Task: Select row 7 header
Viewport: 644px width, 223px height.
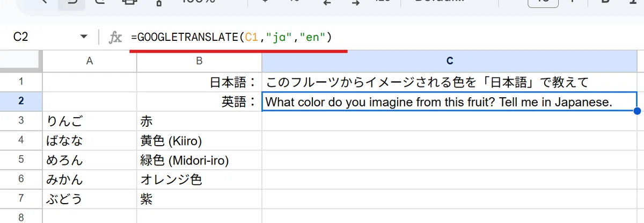Action: (21, 199)
